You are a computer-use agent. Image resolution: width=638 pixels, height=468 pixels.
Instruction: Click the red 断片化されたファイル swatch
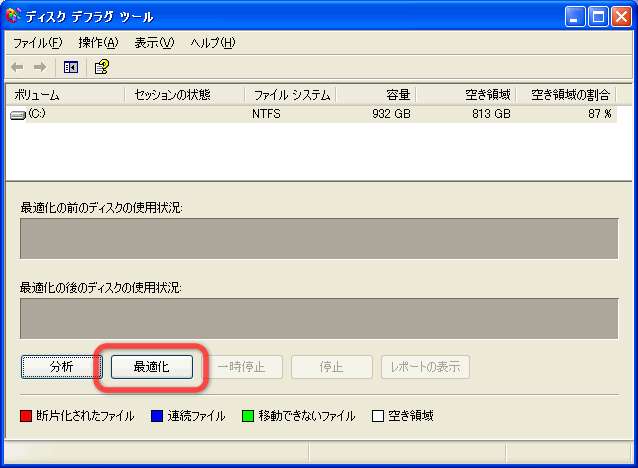(26, 416)
